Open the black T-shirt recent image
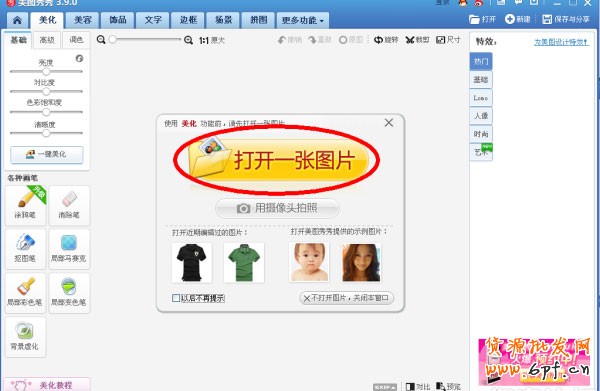Screen dimensions: 600x391 tap(192, 262)
